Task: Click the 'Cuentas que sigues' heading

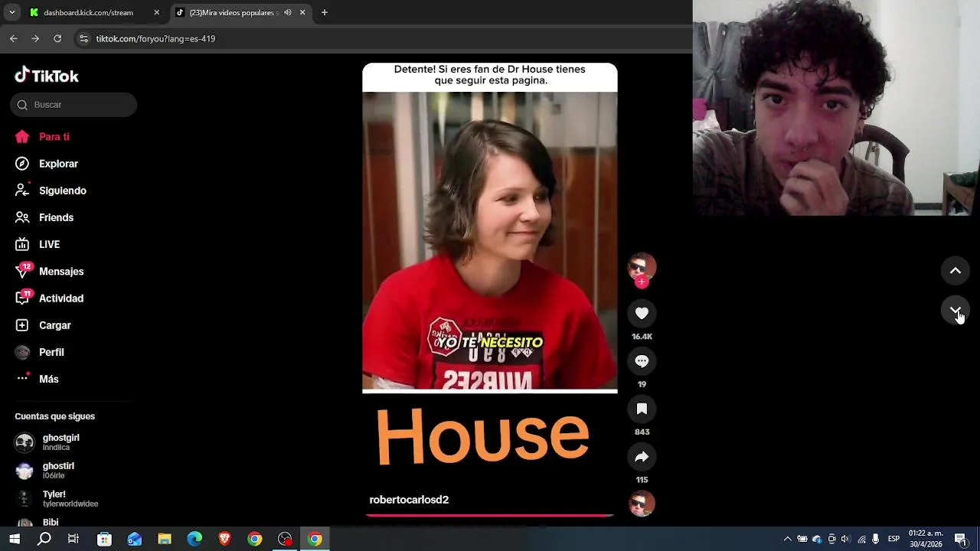Action: coord(54,416)
